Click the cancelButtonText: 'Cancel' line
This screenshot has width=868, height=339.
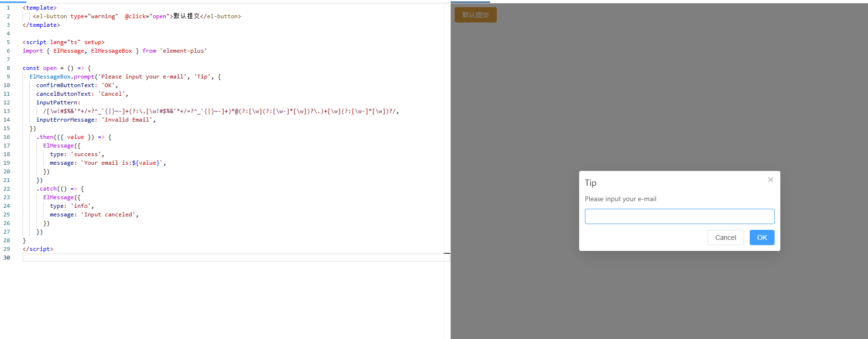[x=82, y=94]
